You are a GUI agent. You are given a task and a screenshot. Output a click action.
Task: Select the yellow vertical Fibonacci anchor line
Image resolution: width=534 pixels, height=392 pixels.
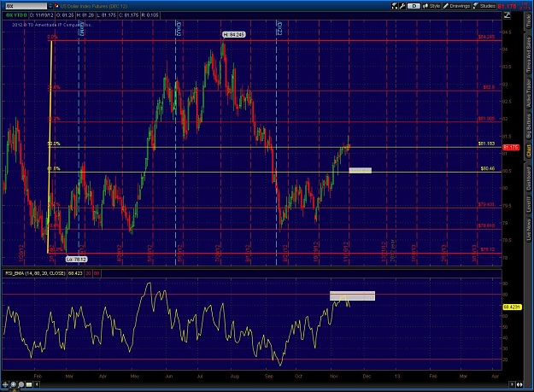[x=50, y=147]
